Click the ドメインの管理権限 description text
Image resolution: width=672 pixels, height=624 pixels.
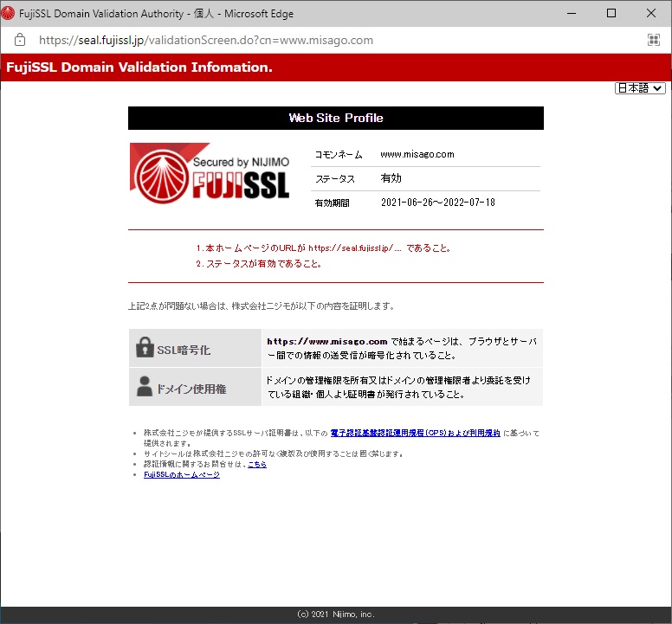[x=398, y=387]
